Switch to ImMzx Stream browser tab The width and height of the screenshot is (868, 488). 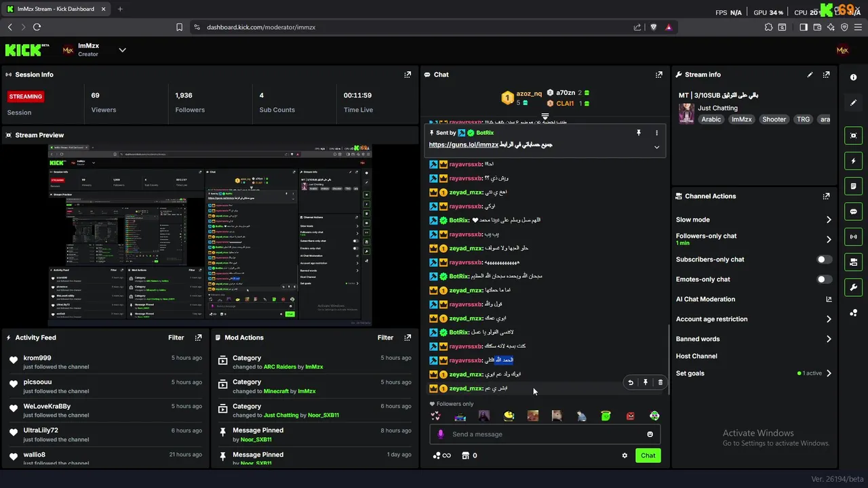click(x=56, y=9)
